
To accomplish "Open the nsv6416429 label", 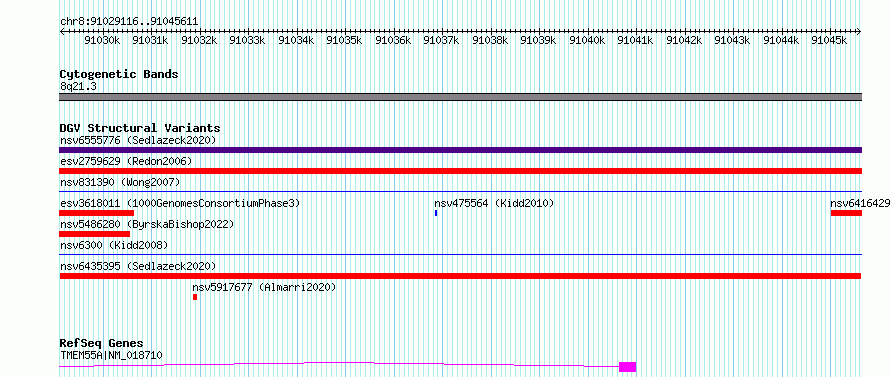I will (860, 203).
